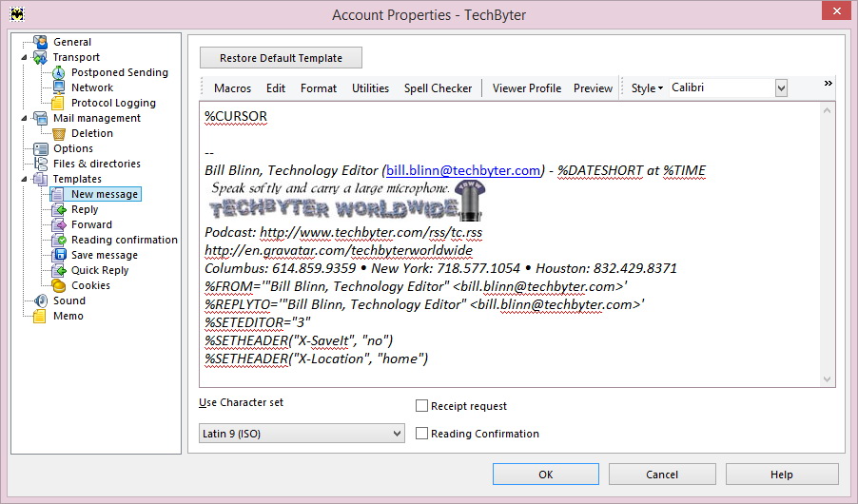Click the Postponed Sending clock icon

pyautogui.click(x=58, y=73)
